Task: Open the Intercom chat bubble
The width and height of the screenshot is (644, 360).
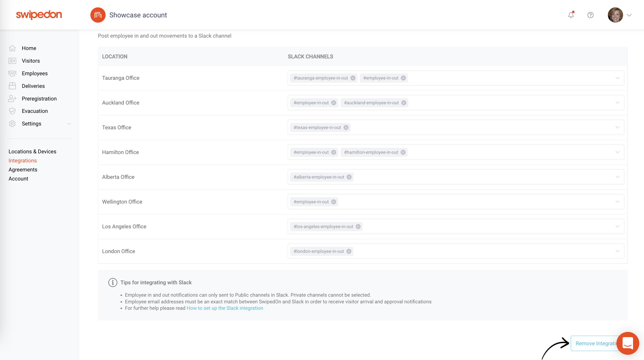Action: (x=628, y=343)
